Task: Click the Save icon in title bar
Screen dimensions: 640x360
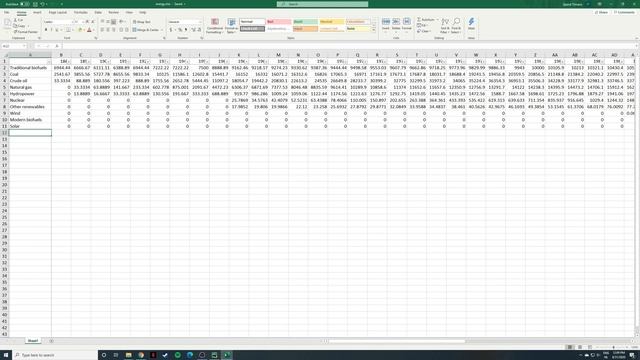Action: point(35,4)
